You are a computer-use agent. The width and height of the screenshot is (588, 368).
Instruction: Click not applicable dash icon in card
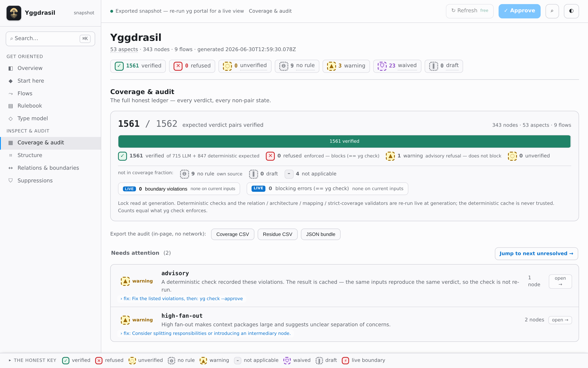pyautogui.click(x=289, y=174)
